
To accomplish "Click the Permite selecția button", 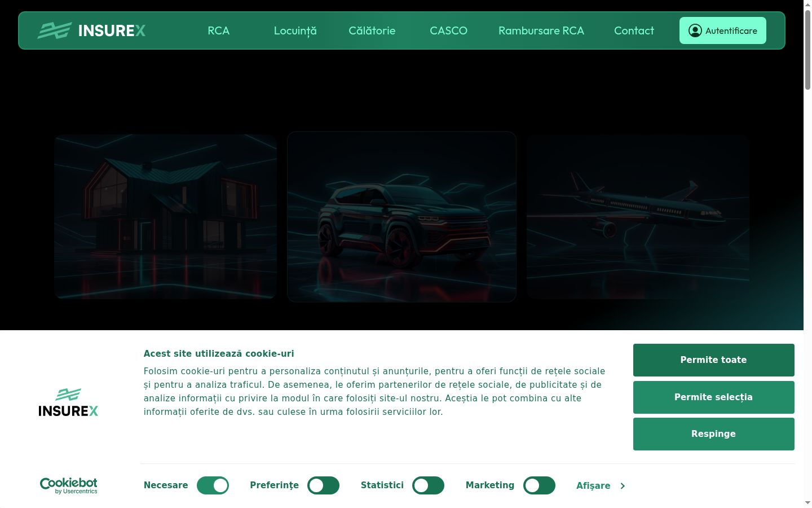I will pyautogui.click(x=714, y=397).
